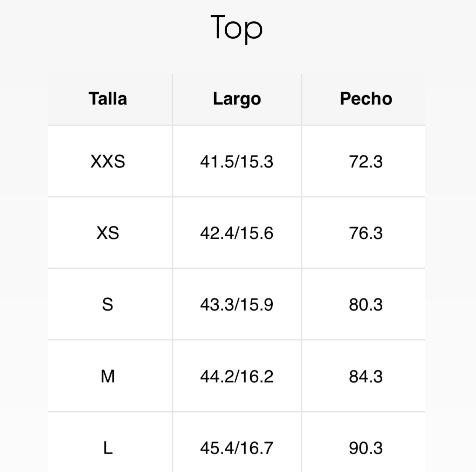Click the 41.5/15.3 length value
476x472 pixels.
[237, 161]
